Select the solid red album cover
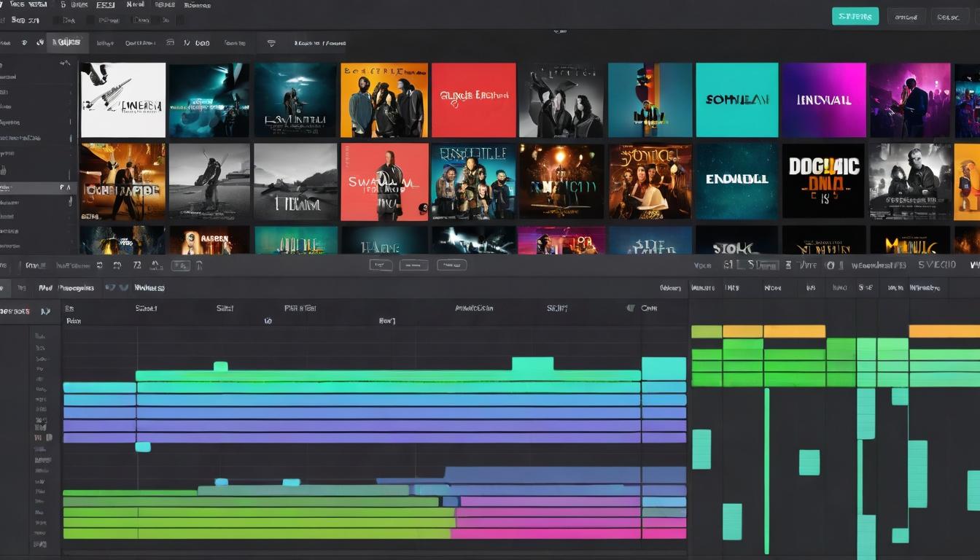 [473, 100]
